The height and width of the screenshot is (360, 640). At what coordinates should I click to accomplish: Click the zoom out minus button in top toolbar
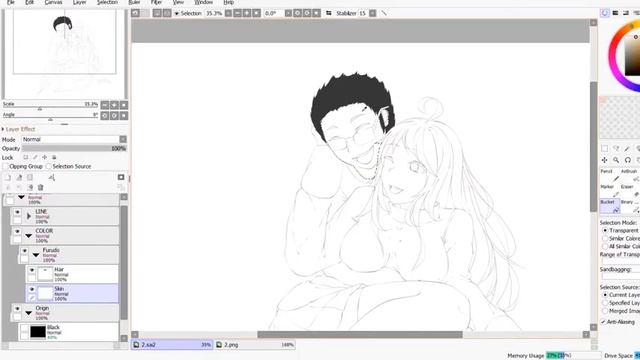click(x=238, y=13)
